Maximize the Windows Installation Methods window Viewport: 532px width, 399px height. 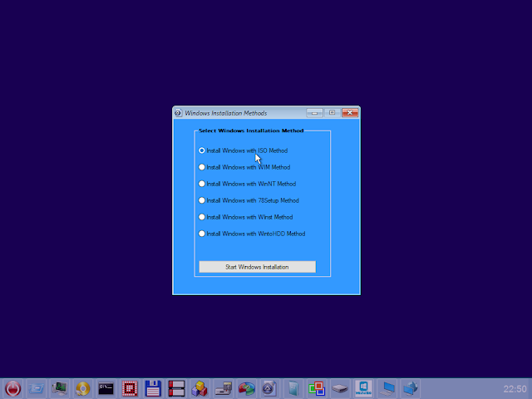pyautogui.click(x=332, y=113)
